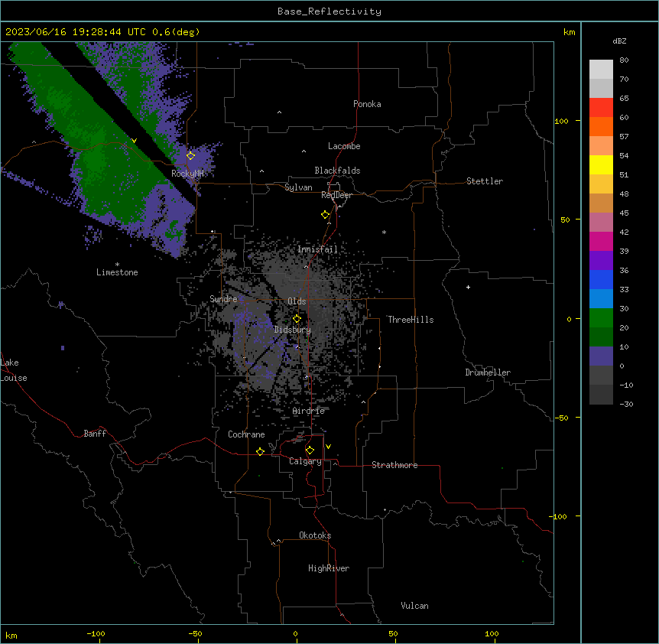Click the yellow diamond marker above RockyMH
Viewport: 659px width, 644px height.
pyautogui.click(x=191, y=156)
